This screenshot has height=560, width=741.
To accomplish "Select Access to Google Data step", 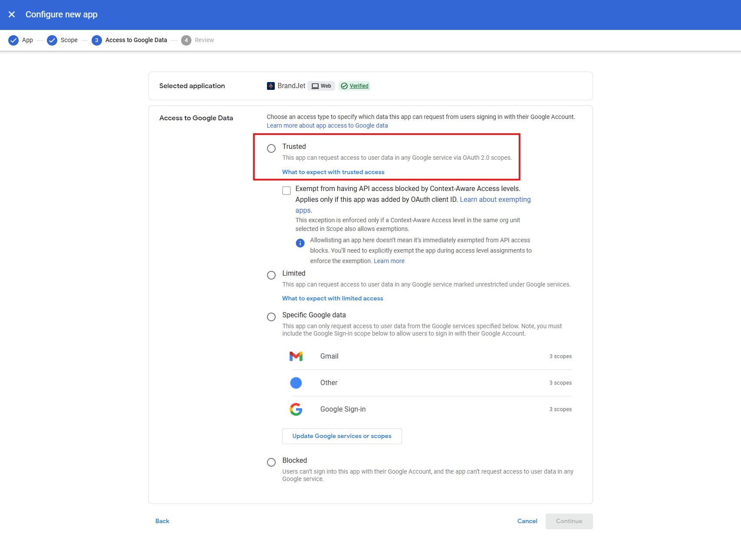I will click(129, 40).
